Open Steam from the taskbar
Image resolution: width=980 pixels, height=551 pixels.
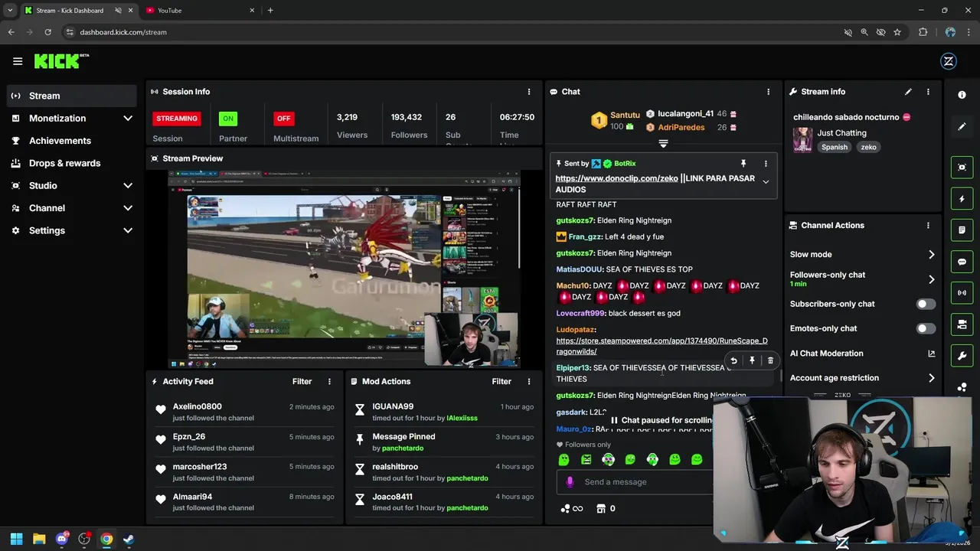click(129, 540)
